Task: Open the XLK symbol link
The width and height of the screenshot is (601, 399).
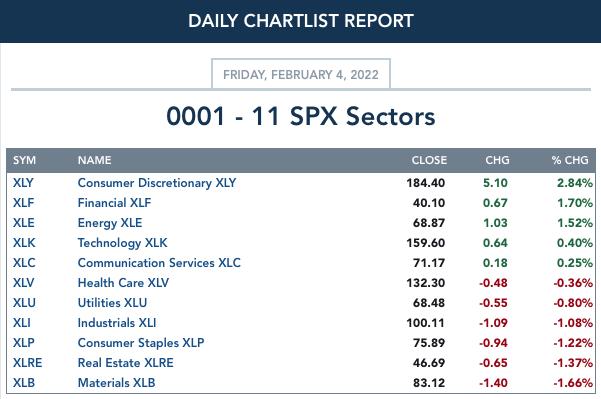Action: tap(24, 243)
